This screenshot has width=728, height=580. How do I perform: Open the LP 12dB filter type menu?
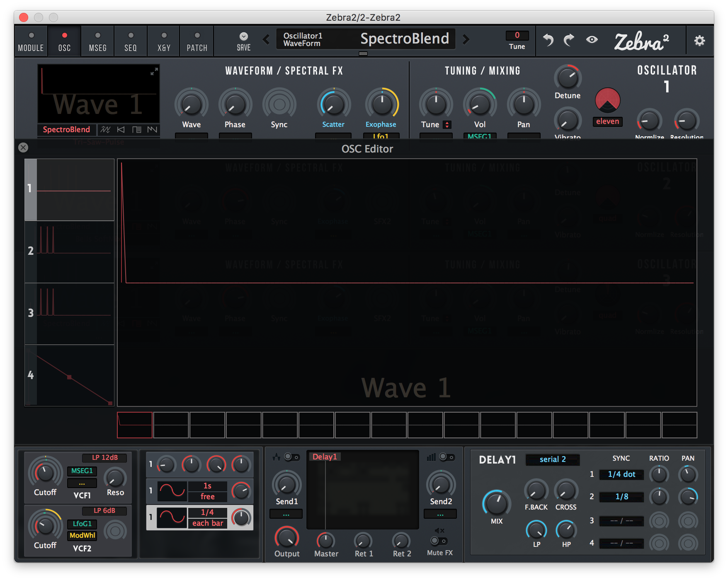coord(104,457)
